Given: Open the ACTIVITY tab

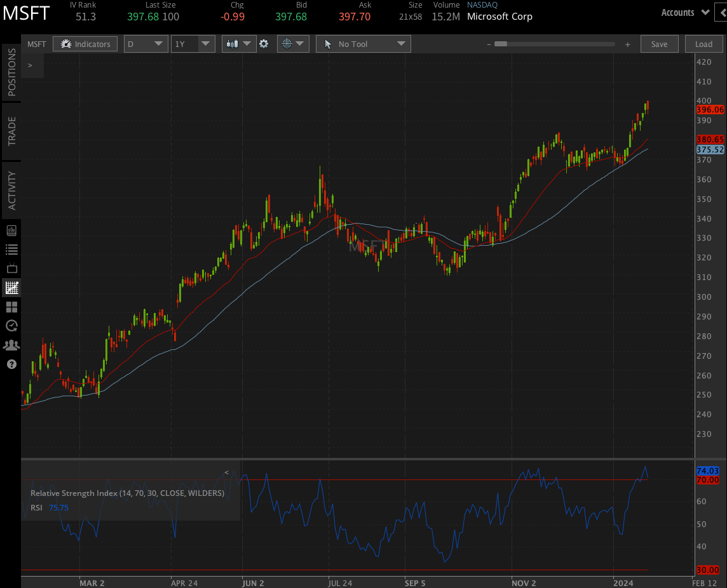Looking at the screenshot, I should (10, 188).
